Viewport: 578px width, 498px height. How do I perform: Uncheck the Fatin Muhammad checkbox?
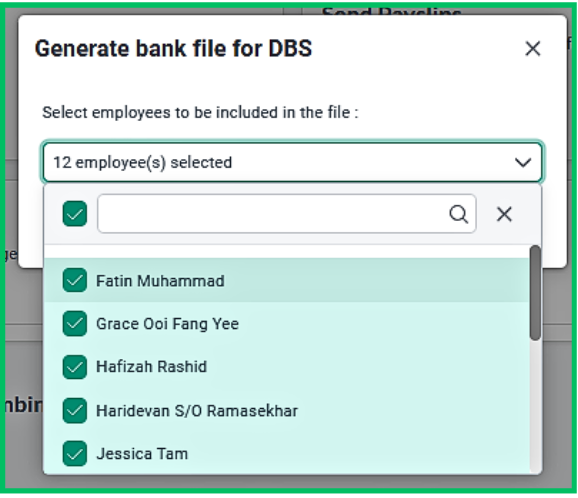click(x=75, y=280)
